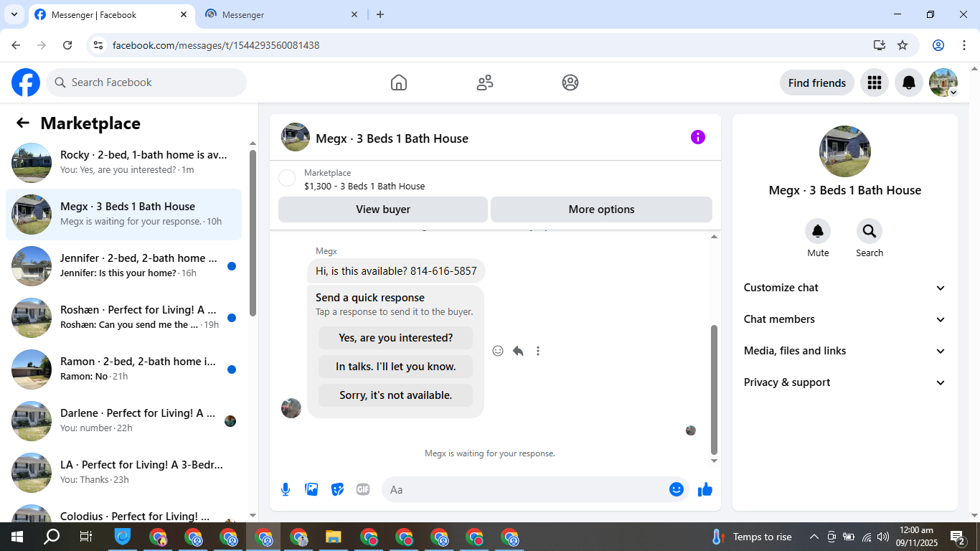Click the Facebook logo icon

click(26, 83)
